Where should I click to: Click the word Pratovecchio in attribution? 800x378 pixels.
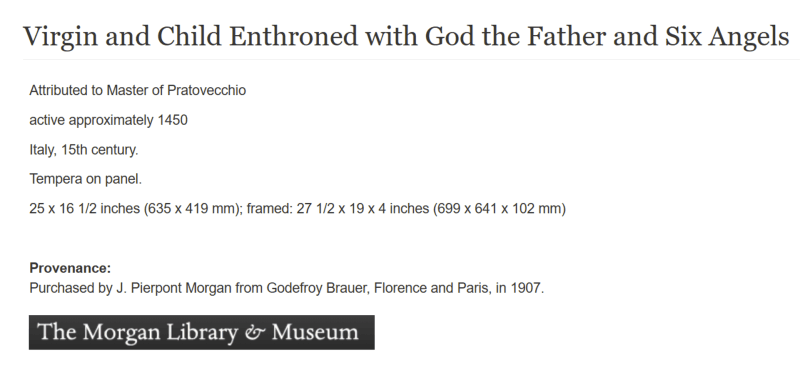[x=207, y=90]
